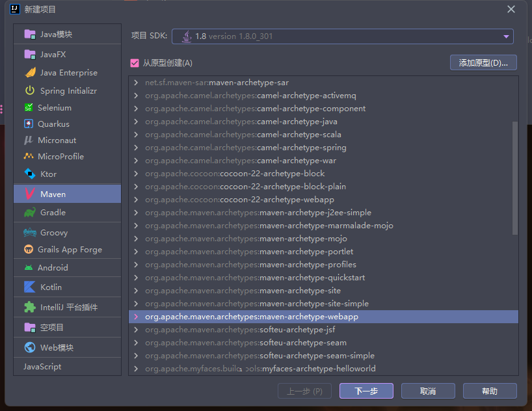Click the 下一步 button
The height and width of the screenshot is (411, 532).
[366, 391]
